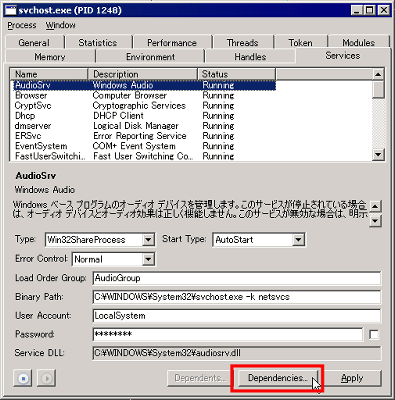Select the ERSvc service row
Screen dimensions: 395x400
click(145, 136)
